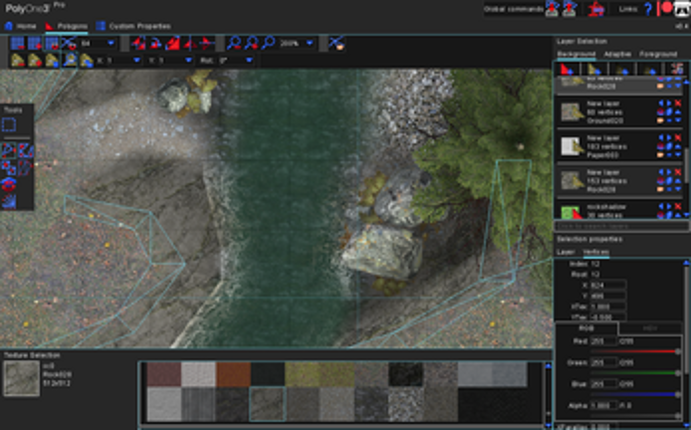The width and height of the screenshot is (691, 430).
Task: Delete the Ground020 layer with red X
Action: coord(678,104)
